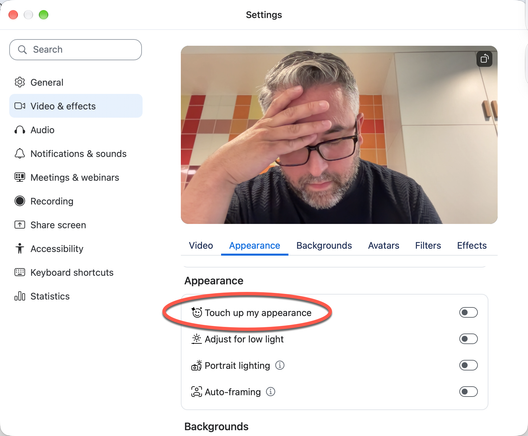The image size is (528, 436).
Task: Toggle the Portrait lighting switch
Action: click(468, 365)
